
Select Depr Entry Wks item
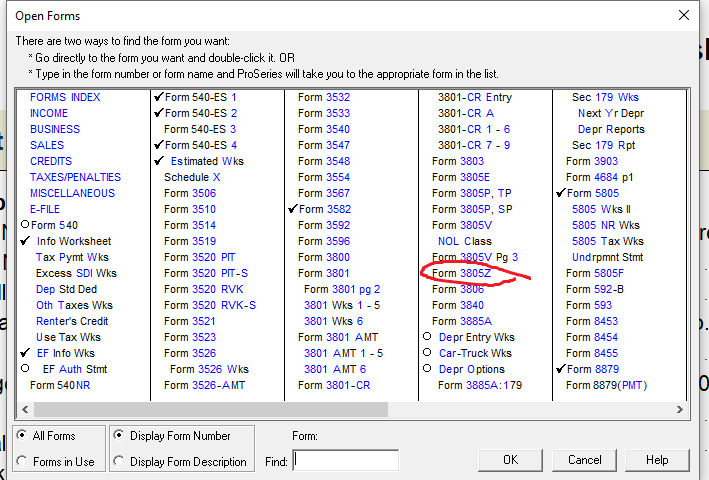point(476,337)
